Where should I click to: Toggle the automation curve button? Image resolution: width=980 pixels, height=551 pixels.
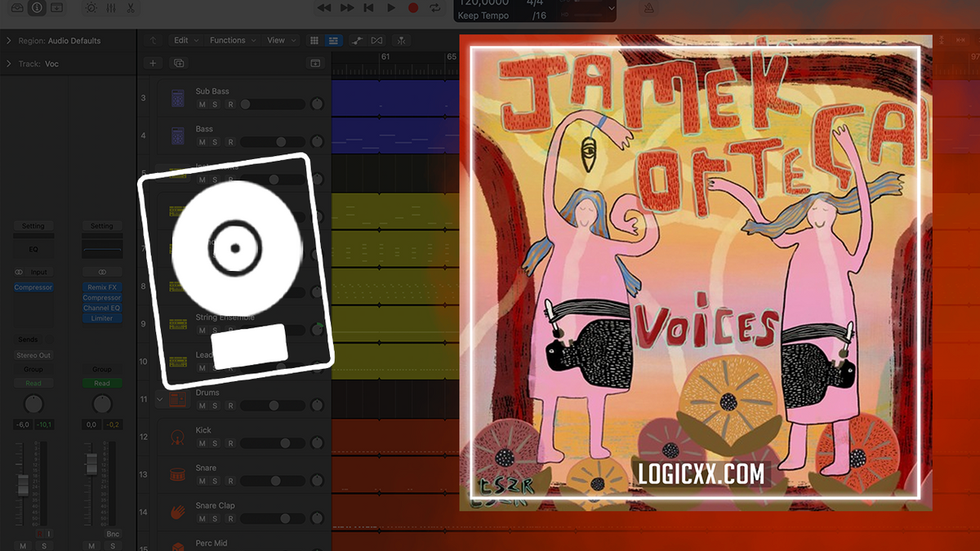(x=357, y=40)
